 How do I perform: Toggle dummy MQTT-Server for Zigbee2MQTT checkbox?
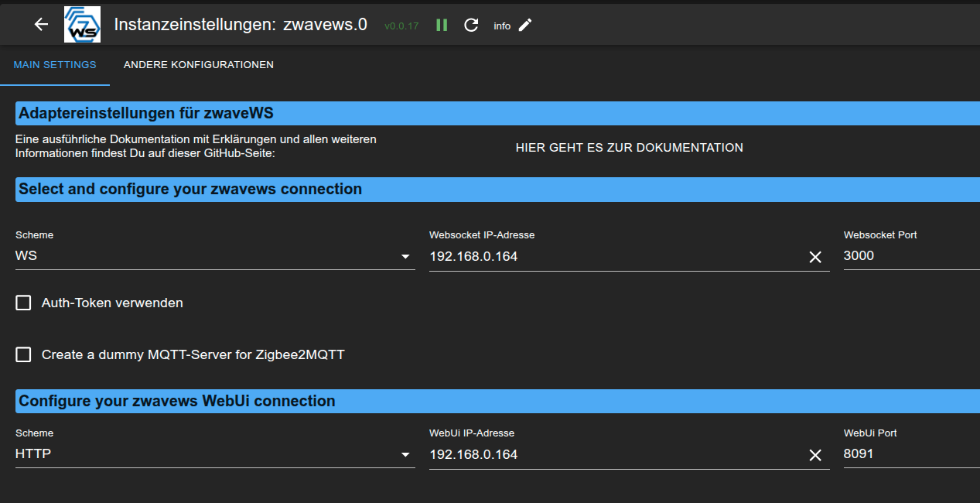coord(23,354)
